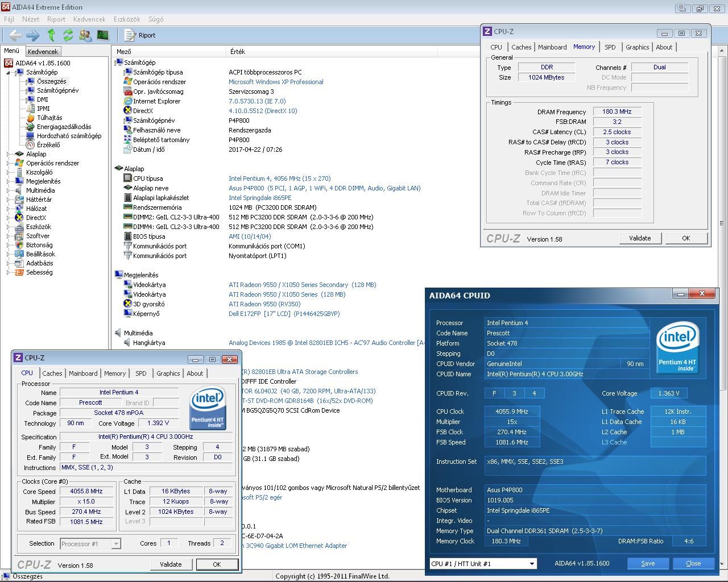Click Validate in the Memory CPU-Z window
The width and height of the screenshot is (728, 582).
pyautogui.click(x=640, y=238)
